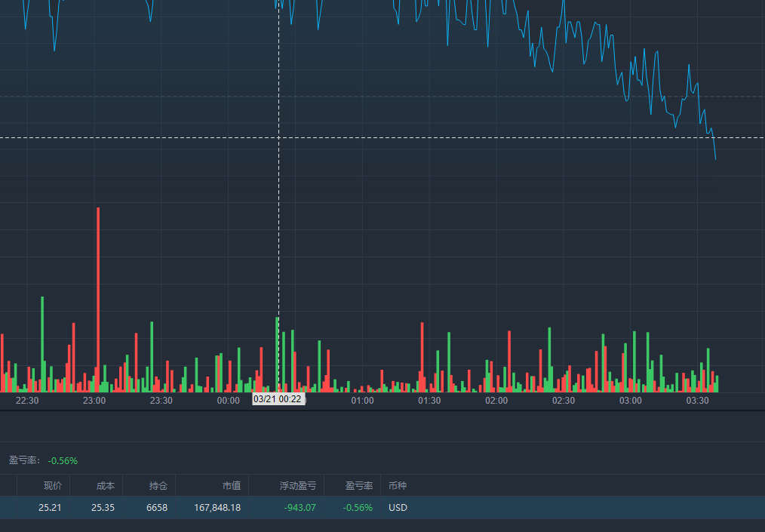Click the 持仓 column header

pos(158,486)
